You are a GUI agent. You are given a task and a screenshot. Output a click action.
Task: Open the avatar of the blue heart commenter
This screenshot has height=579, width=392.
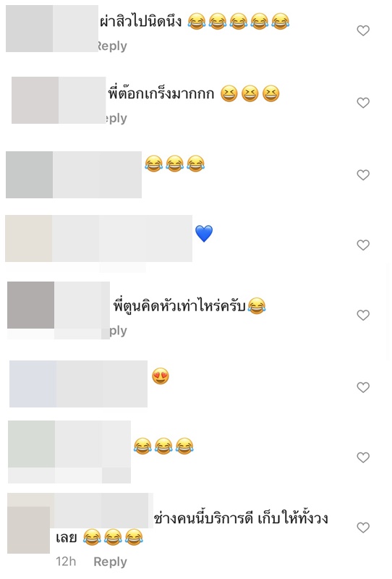(x=28, y=239)
